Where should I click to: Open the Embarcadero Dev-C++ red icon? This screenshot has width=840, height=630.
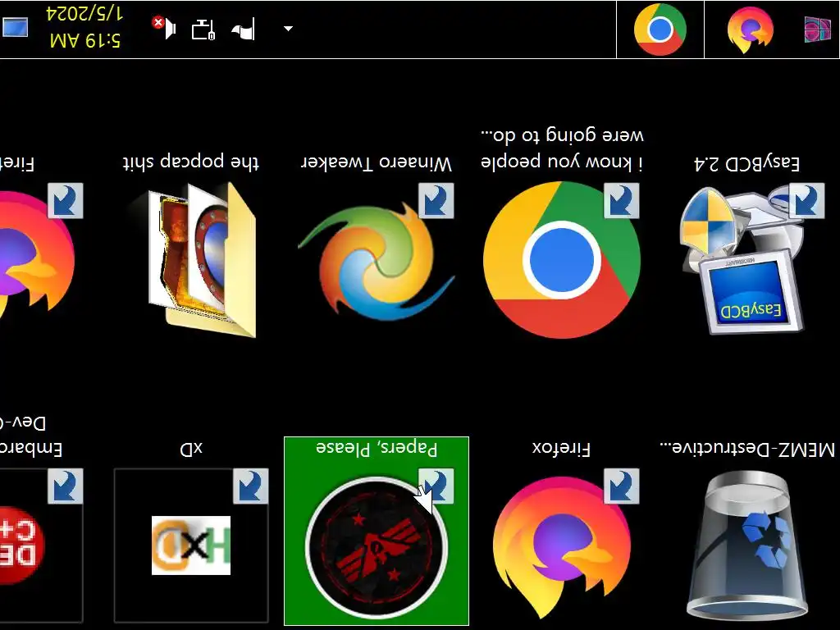point(21,546)
